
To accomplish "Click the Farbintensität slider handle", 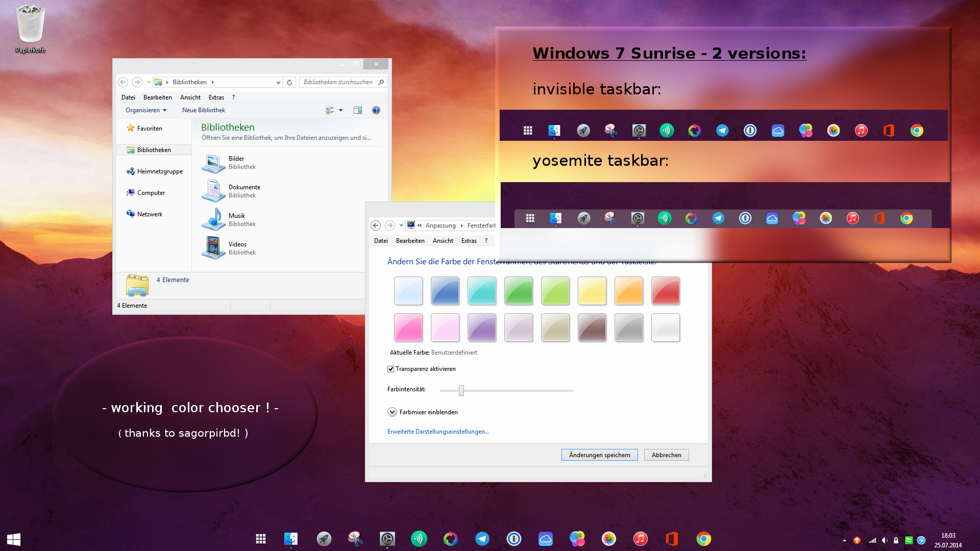I will tap(461, 390).
